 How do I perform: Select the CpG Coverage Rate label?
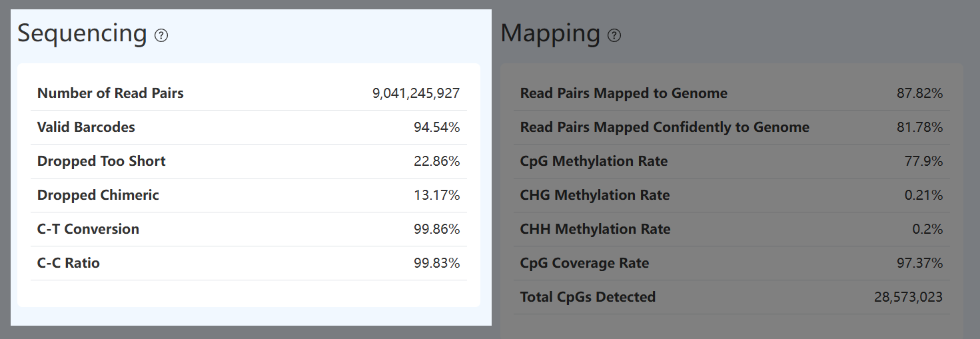coord(584,263)
